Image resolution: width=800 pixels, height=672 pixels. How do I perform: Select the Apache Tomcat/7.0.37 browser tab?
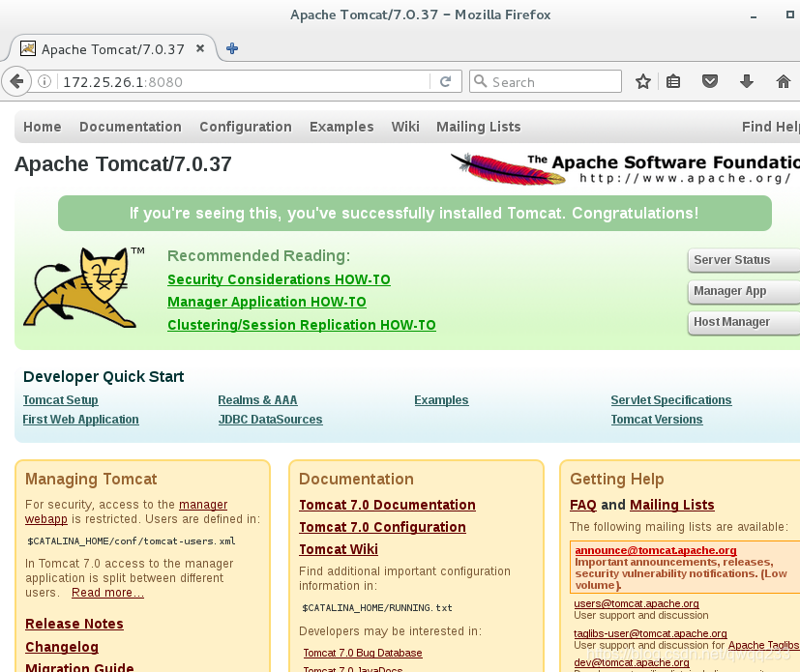pos(113,49)
